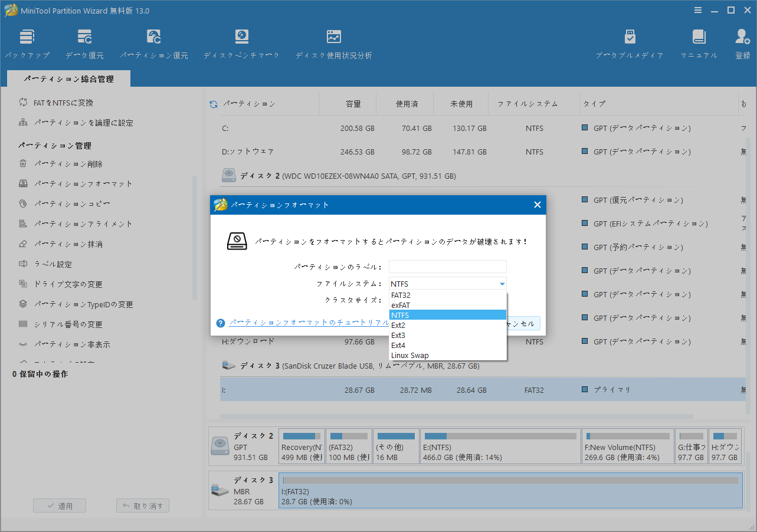Click the help icon in the format dialog
The image size is (757, 532).
tap(220, 323)
